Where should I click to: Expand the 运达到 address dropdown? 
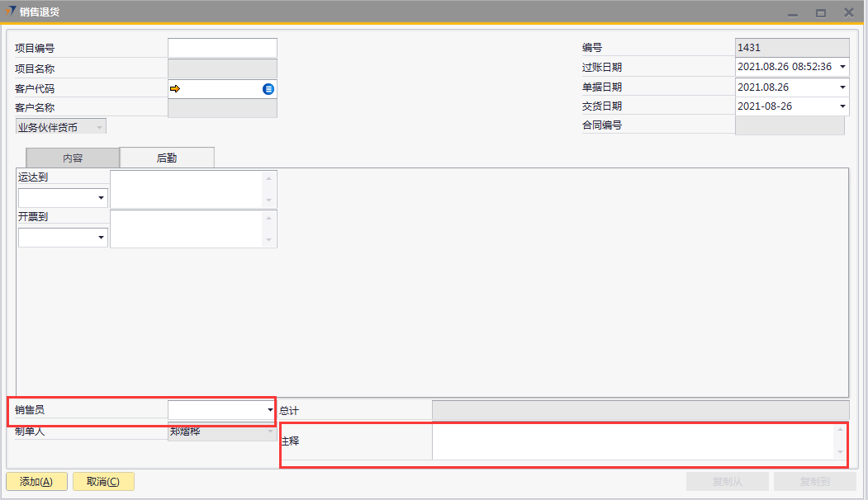click(x=101, y=198)
